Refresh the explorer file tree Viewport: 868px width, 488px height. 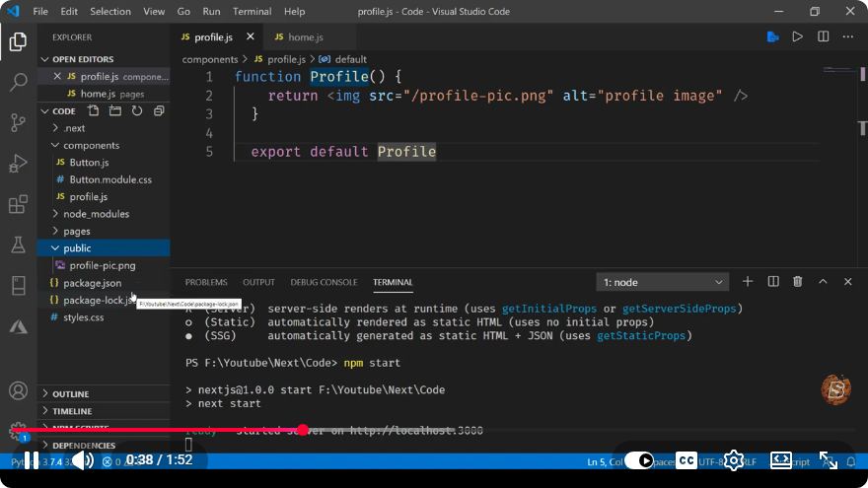pos(137,110)
